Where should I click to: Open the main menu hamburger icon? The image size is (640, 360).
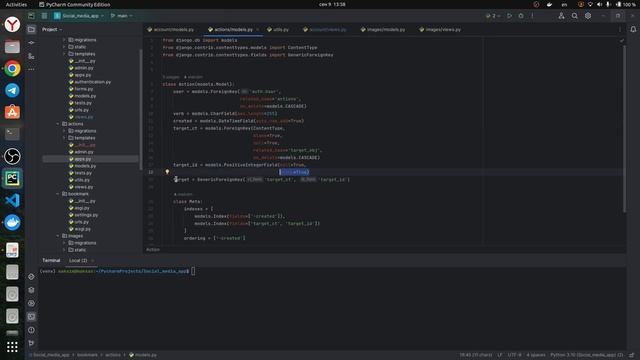click(x=44, y=16)
